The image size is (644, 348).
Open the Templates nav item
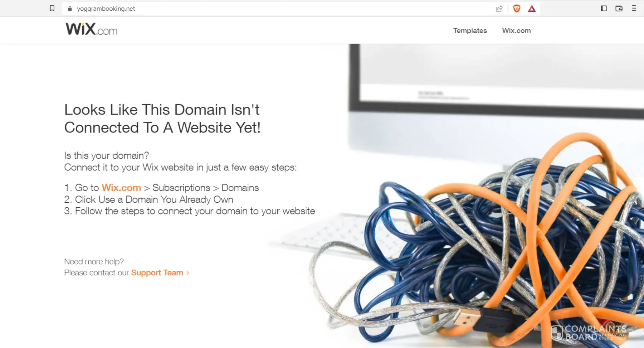tap(470, 30)
